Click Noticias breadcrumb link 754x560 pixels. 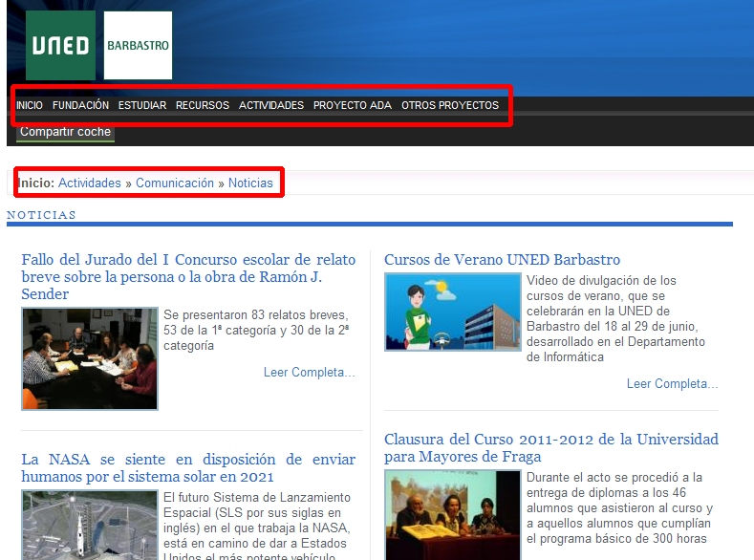(250, 183)
